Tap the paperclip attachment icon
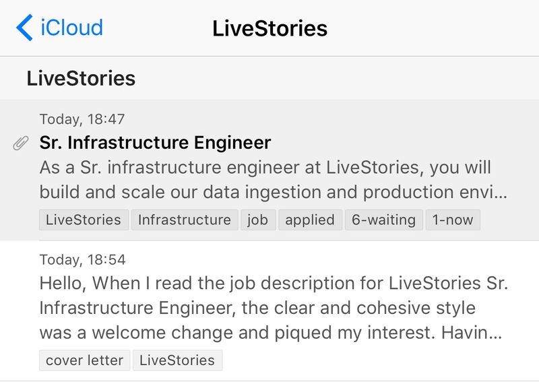The height and width of the screenshot is (392, 539). coord(21,143)
